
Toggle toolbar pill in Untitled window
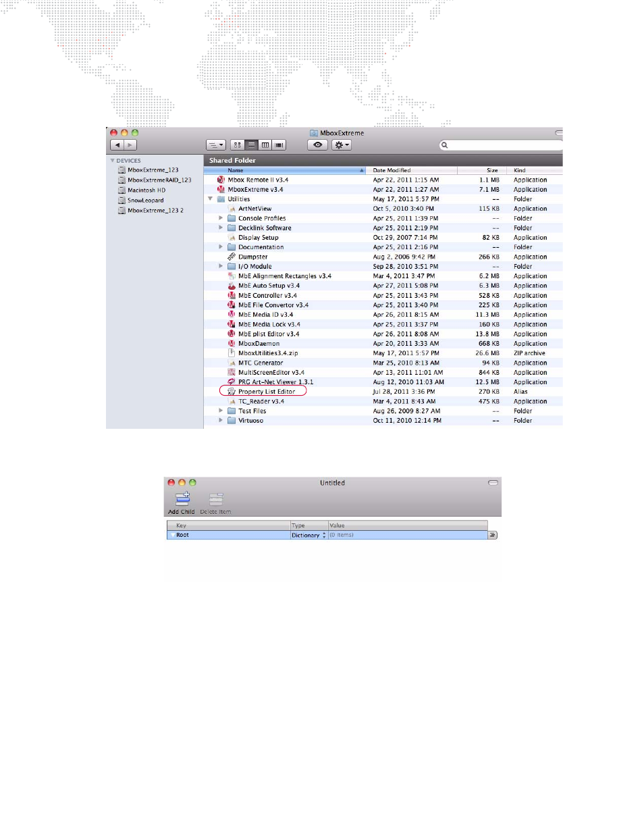coord(493,483)
